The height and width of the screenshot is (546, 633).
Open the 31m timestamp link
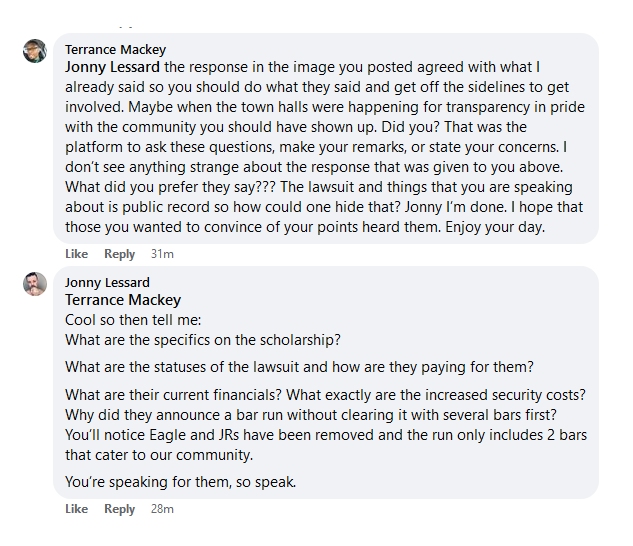(x=161, y=254)
